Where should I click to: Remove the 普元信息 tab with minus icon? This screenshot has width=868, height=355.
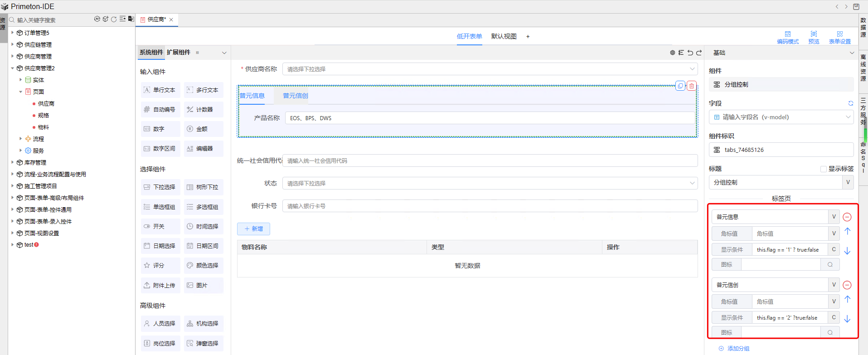tap(847, 217)
